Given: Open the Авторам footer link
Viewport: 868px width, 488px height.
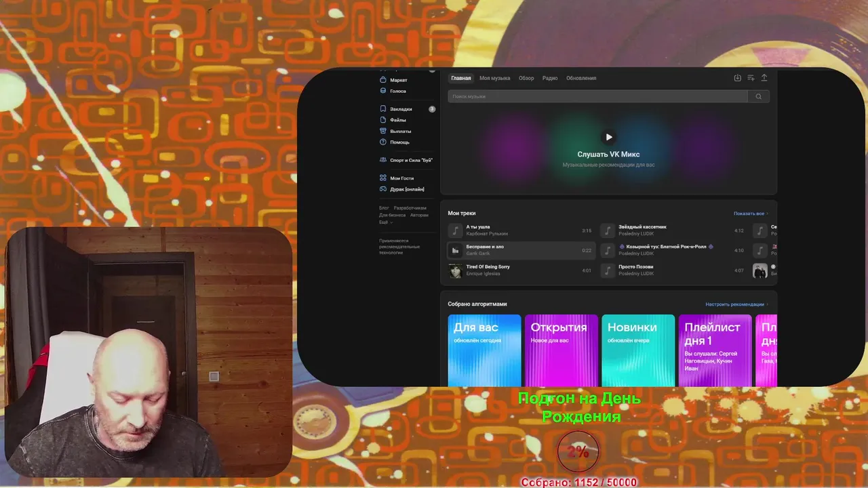Looking at the screenshot, I should pyautogui.click(x=419, y=215).
